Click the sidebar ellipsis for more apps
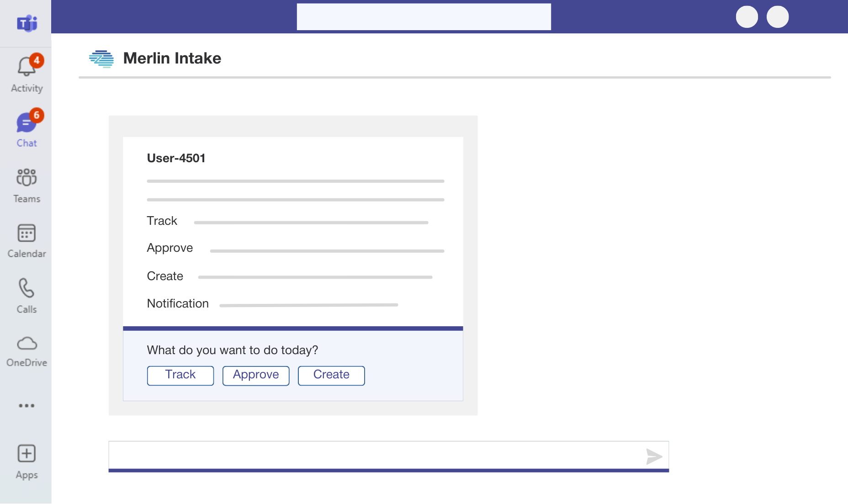Viewport: 848px width, 504px height. coord(26,405)
